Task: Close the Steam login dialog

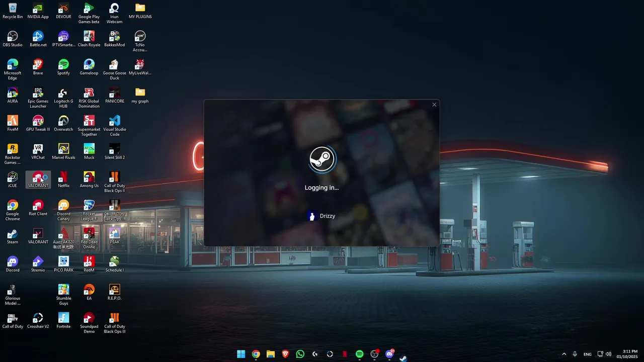Action: 434,105
